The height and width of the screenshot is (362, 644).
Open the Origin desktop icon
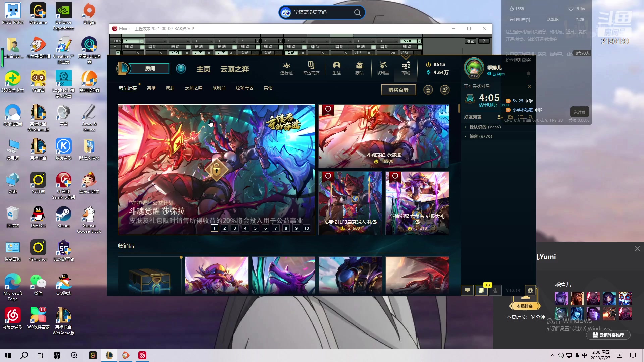(x=89, y=14)
